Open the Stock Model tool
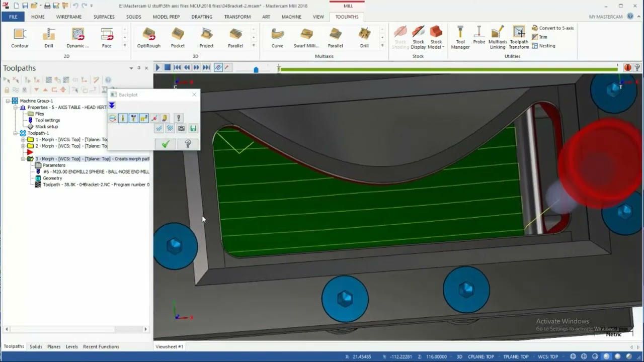The height and width of the screenshot is (362, 644). [x=436, y=38]
